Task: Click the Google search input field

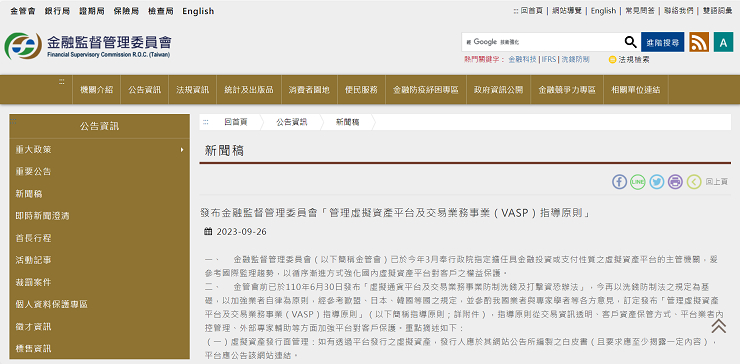Action: (543, 42)
